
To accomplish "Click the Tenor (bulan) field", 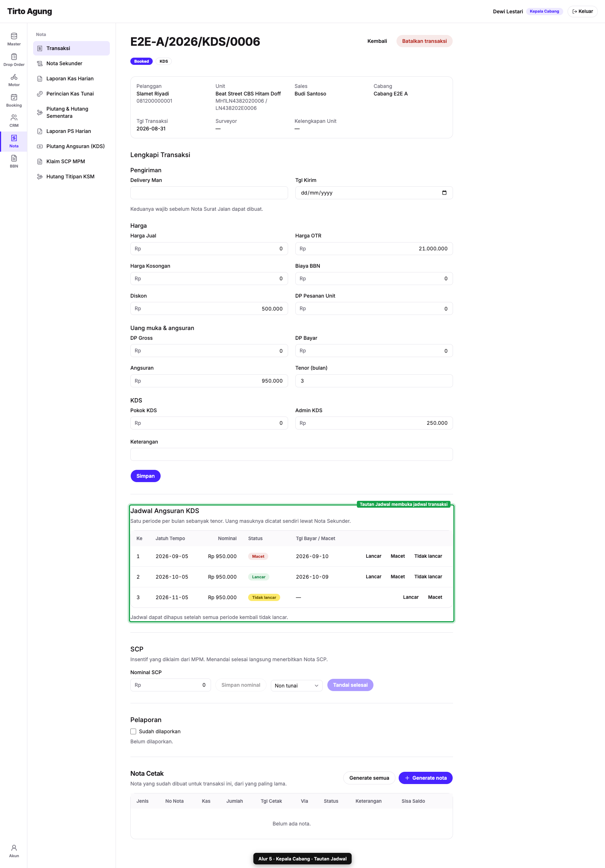I will click(x=374, y=381).
